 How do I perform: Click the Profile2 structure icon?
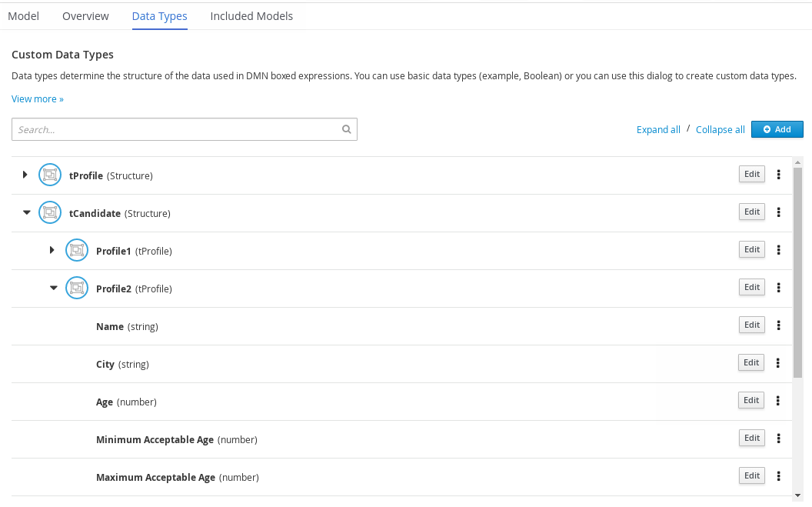tap(76, 289)
